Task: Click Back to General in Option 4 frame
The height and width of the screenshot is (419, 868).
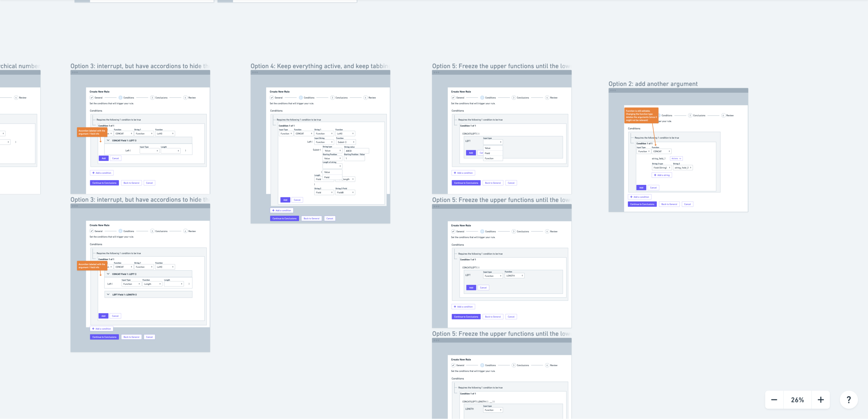Action: coord(311,218)
